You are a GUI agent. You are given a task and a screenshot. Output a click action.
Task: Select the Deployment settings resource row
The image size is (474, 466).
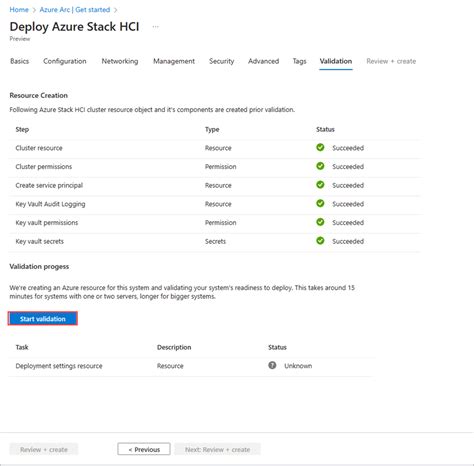(x=192, y=366)
